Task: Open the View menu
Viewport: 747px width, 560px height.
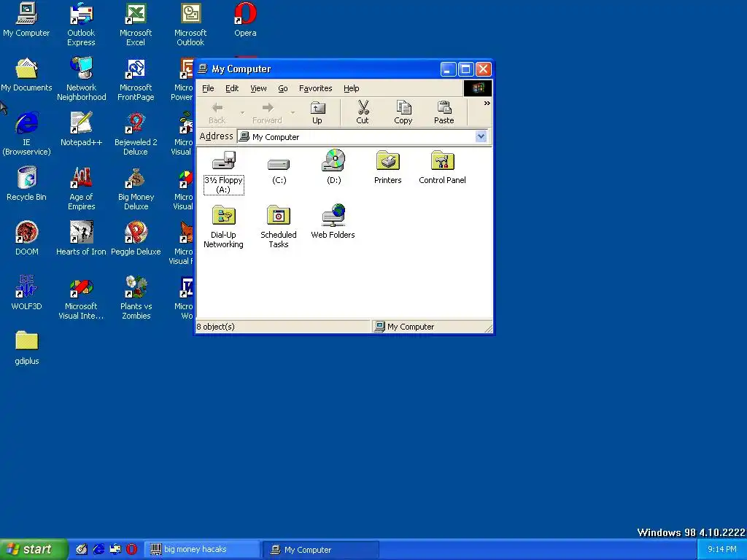Action: click(x=258, y=88)
